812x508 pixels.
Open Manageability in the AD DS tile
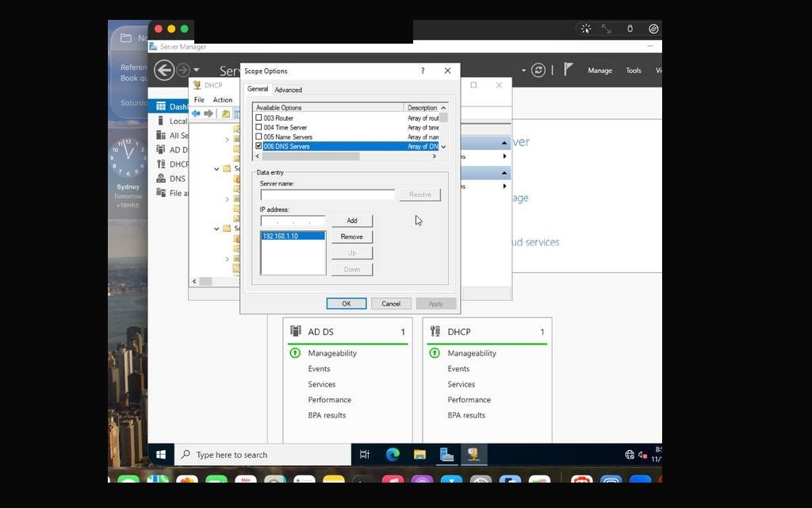click(x=332, y=353)
